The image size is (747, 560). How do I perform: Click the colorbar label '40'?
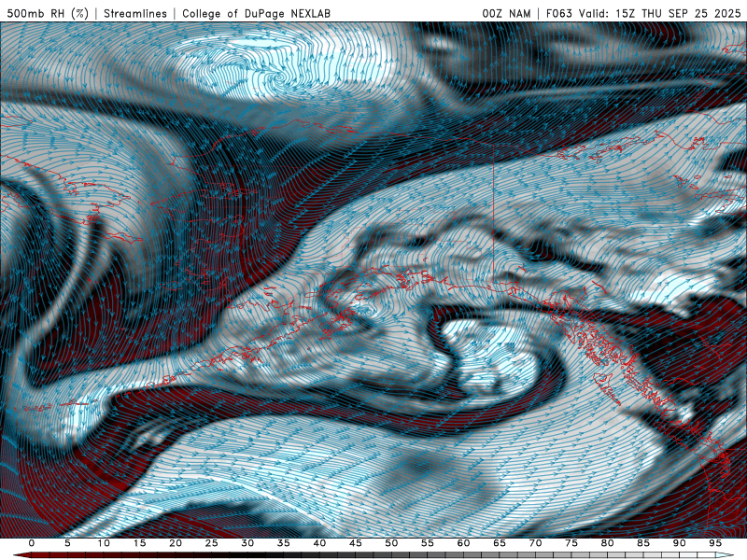point(319,543)
